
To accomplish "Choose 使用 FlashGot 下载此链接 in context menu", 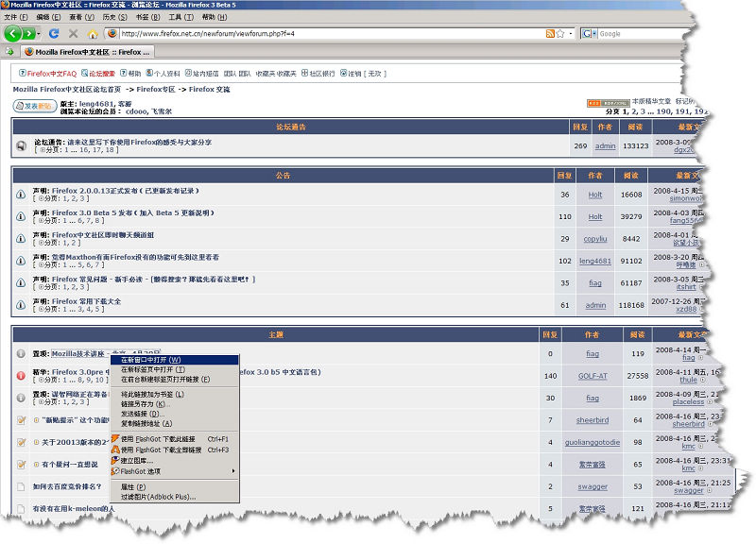I will pos(175,439).
